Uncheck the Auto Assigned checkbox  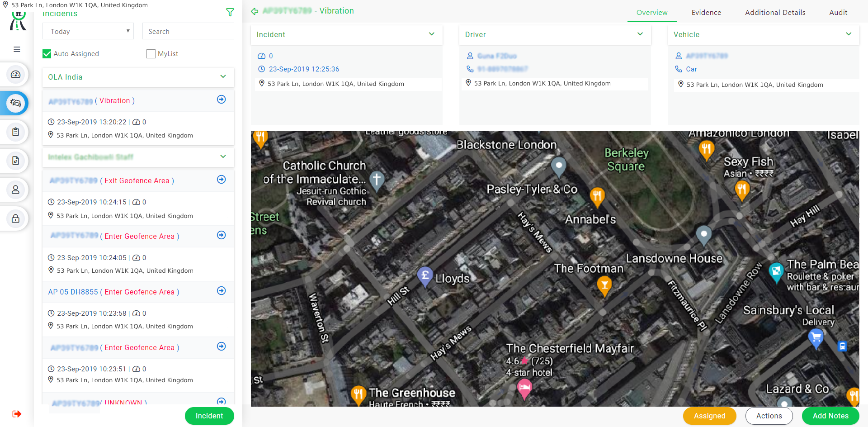tap(47, 54)
